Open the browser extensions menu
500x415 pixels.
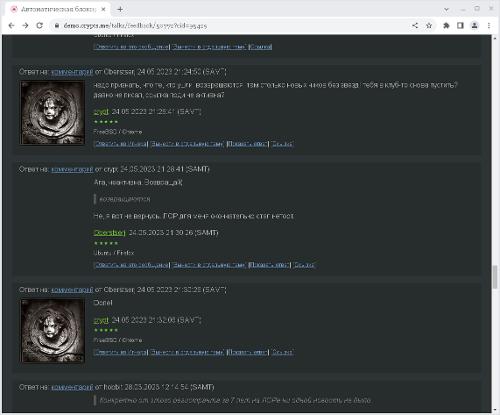point(446,26)
